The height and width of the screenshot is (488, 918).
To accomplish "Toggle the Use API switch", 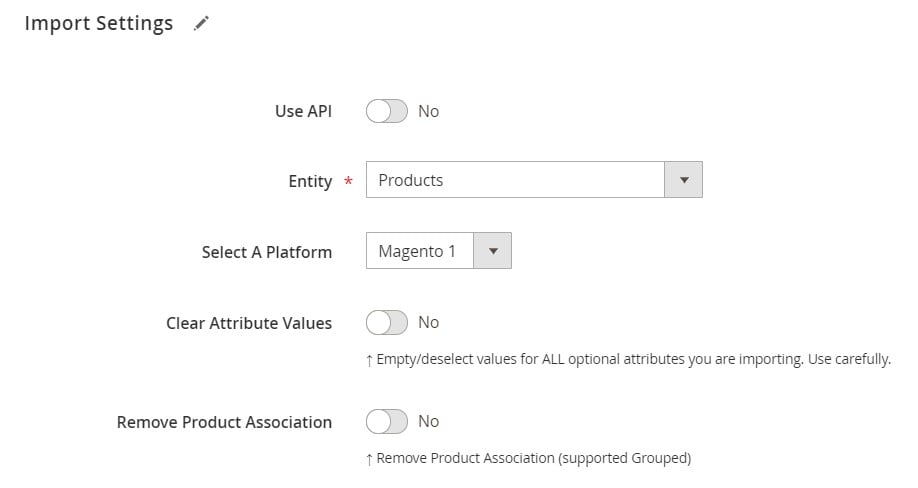I will click(x=387, y=111).
